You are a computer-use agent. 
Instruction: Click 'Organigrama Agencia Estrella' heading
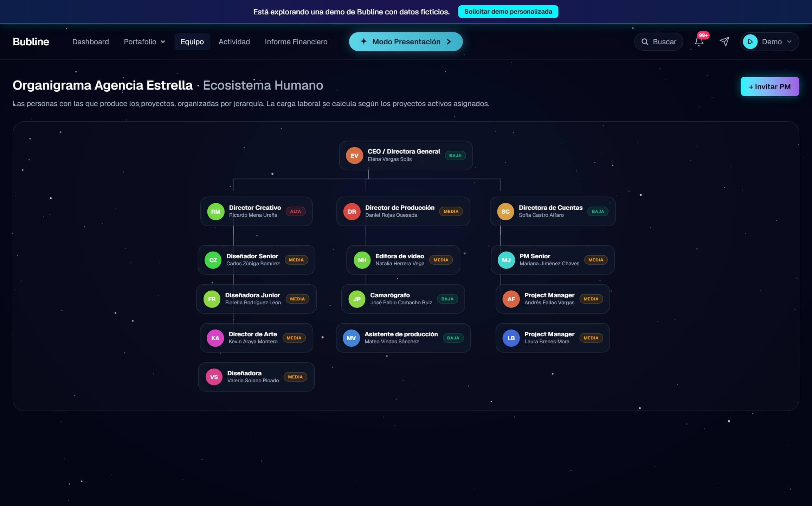coord(103,85)
